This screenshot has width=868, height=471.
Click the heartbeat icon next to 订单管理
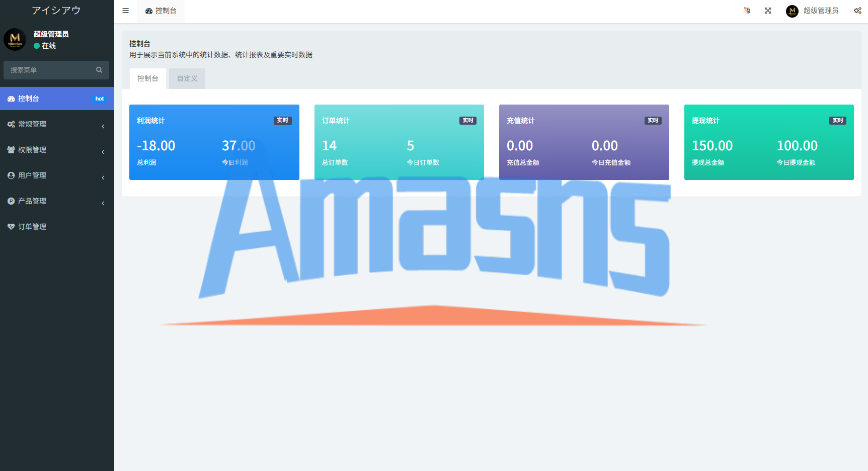tap(11, 227)
